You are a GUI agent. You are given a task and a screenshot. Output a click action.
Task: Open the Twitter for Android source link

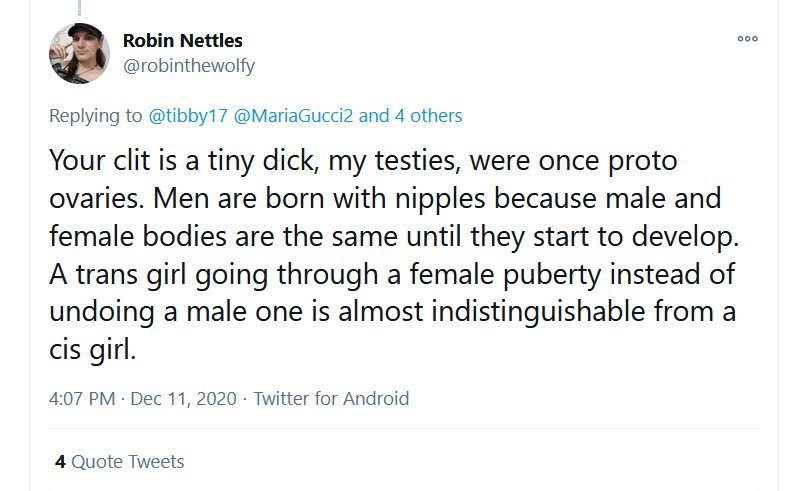pos(332,399)
